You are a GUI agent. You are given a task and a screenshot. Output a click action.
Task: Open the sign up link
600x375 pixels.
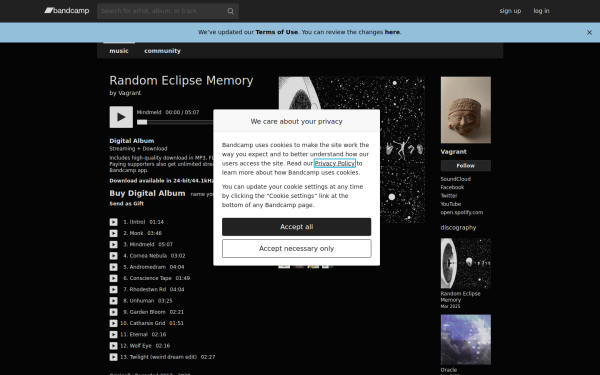click(510, 11)
